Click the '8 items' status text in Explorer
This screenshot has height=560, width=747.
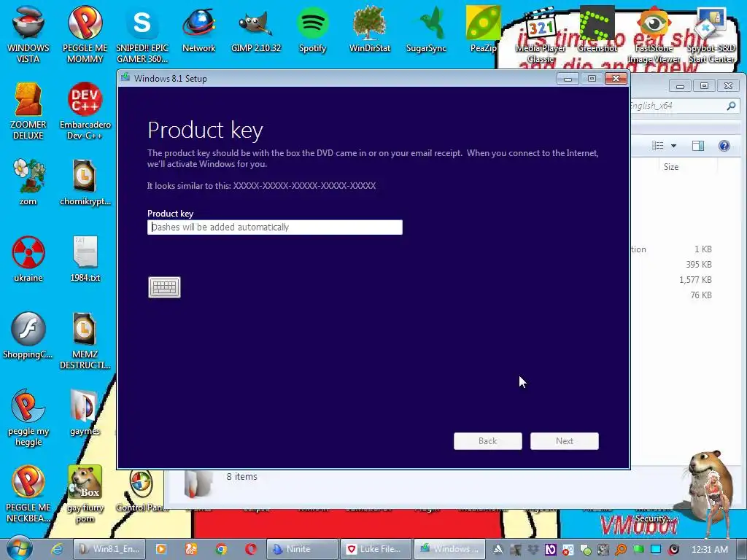(241, 476)
